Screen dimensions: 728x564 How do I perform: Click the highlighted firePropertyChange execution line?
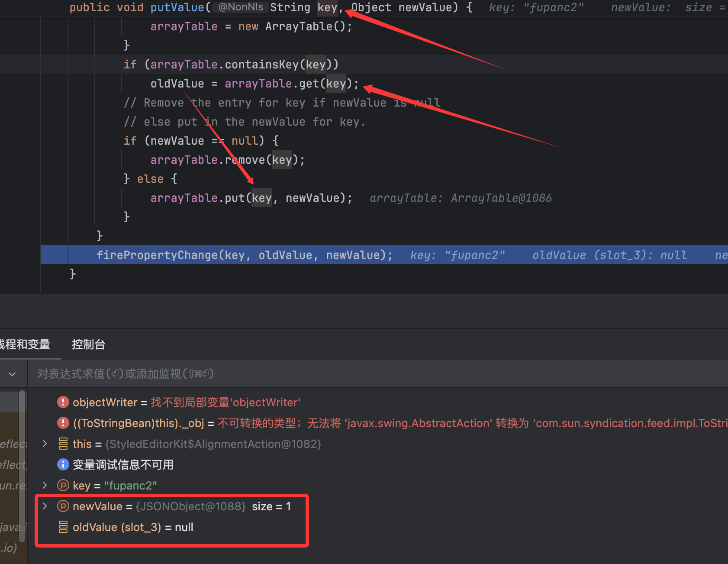click(244, 255)
